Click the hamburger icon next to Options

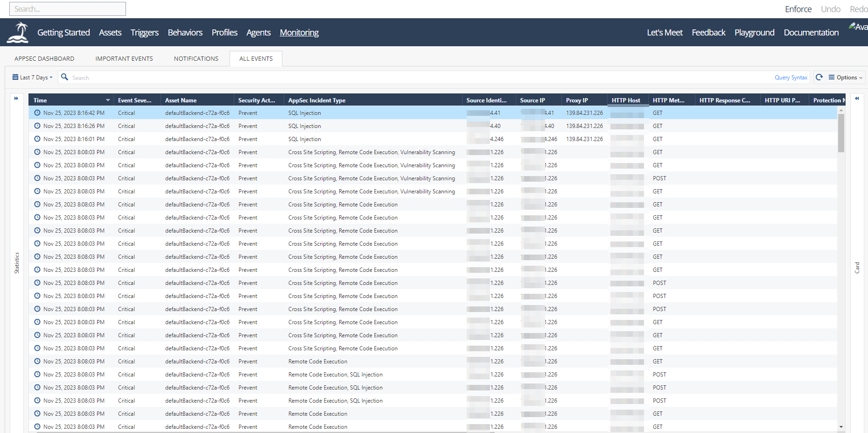(833, 77)
